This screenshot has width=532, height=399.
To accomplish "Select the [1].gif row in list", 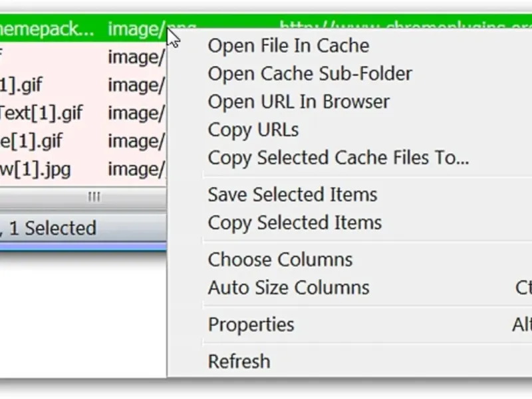I will point(83,85).
